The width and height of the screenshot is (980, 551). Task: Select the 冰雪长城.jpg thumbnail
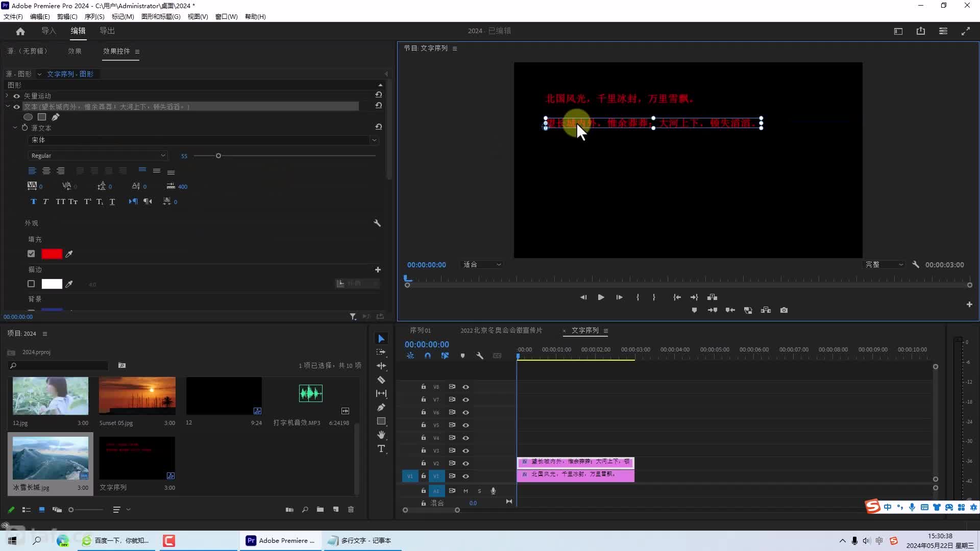pyautogui.click(x=51, y=458)
